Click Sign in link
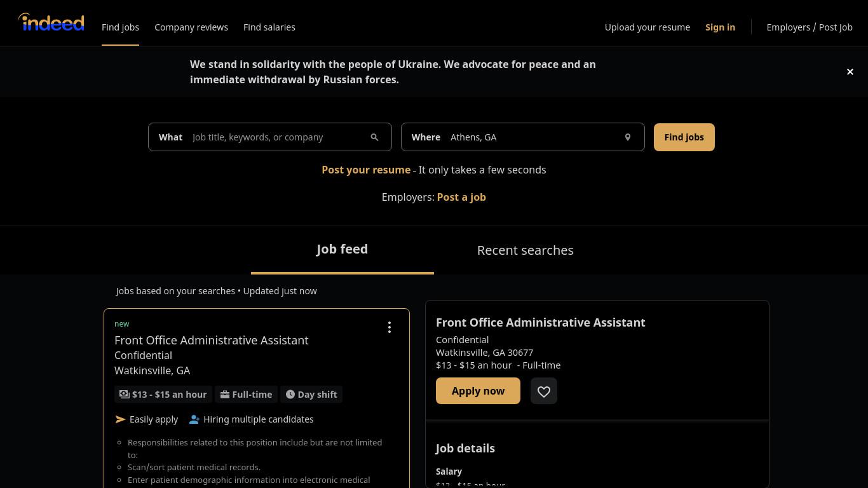Viewport: 868px width, 488px height. pos(720,27)
